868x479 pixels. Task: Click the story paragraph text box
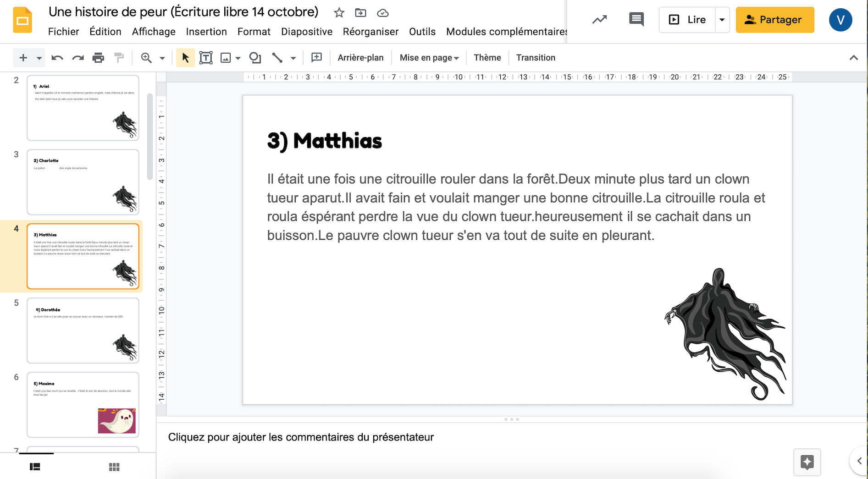tap(516, 207)
